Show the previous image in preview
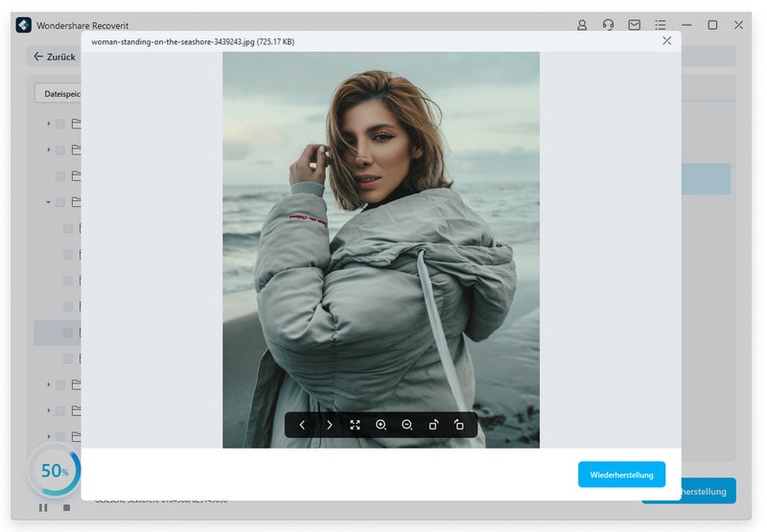 pyautogui.click(x=302, y=425)
